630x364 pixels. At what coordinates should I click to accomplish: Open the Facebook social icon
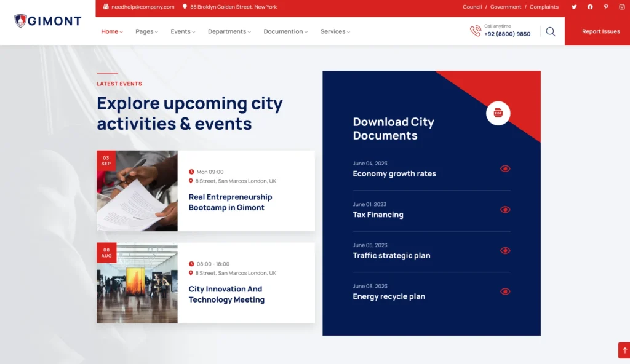coord(590,7)
